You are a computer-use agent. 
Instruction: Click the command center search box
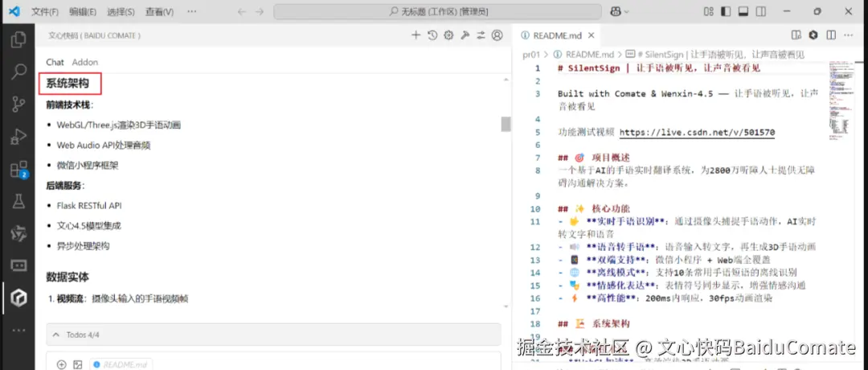coord(437,11)
